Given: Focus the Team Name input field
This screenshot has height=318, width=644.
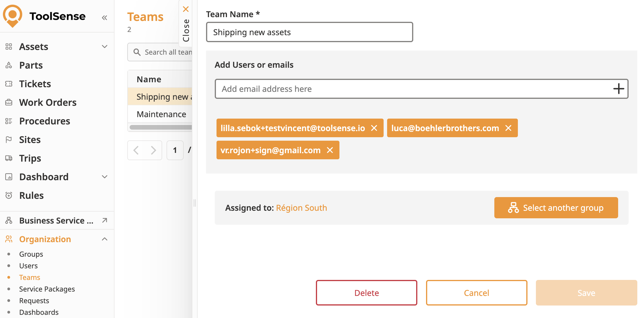Looking at the screenshot, I should coord(309,32).
